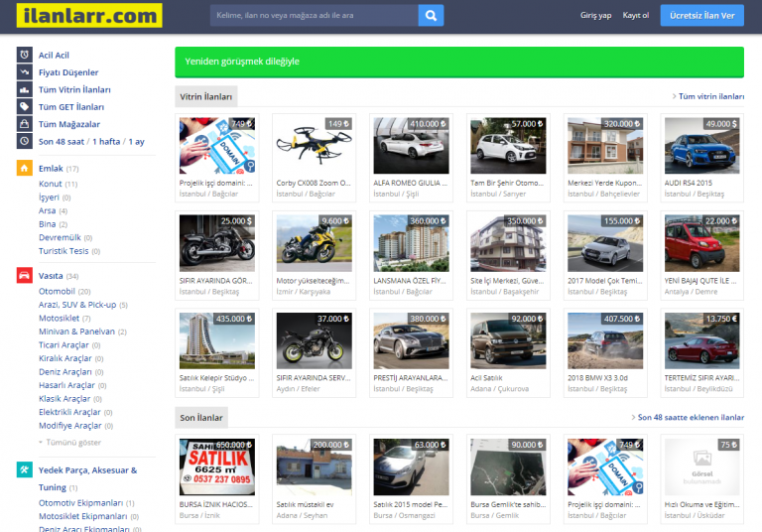Click the Tüm GET İlanları tag icon
This screenshot has width=762, height=532.
coord(24,106)
